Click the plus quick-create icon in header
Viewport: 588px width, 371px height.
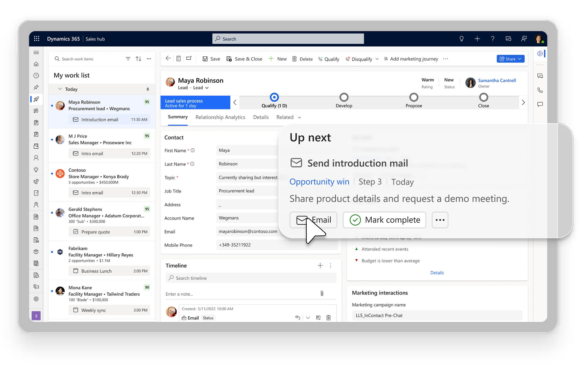click(477, 39)
